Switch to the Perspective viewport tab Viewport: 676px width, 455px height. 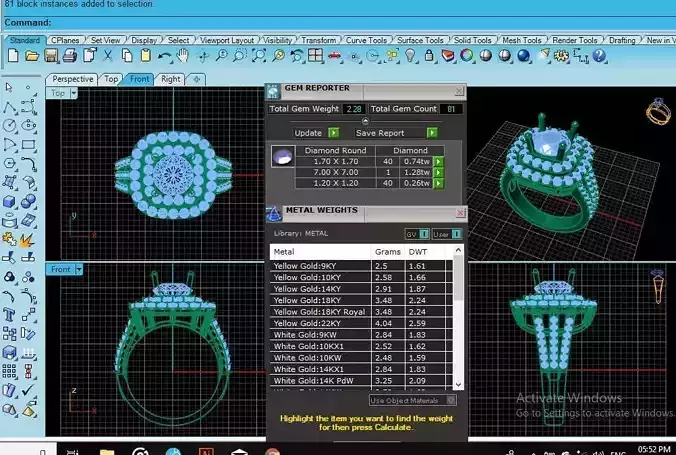coord(72,79)
